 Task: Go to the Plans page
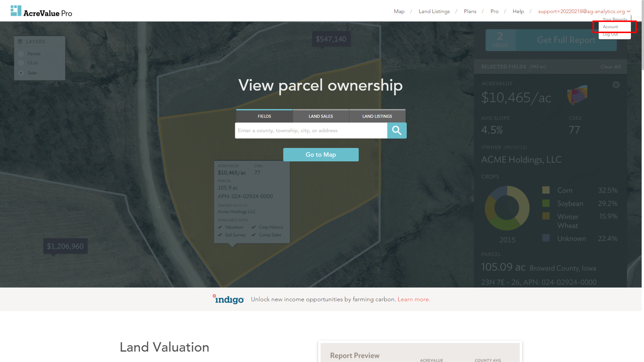[470, 12]
